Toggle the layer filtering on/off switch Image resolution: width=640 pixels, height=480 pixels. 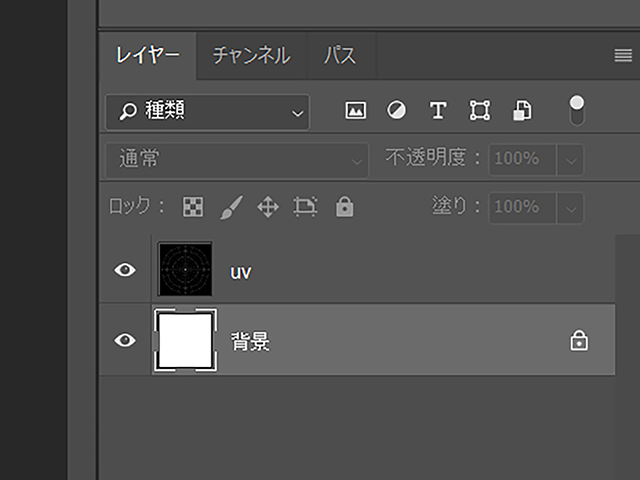pyautogui.click(x=577, y=111)
